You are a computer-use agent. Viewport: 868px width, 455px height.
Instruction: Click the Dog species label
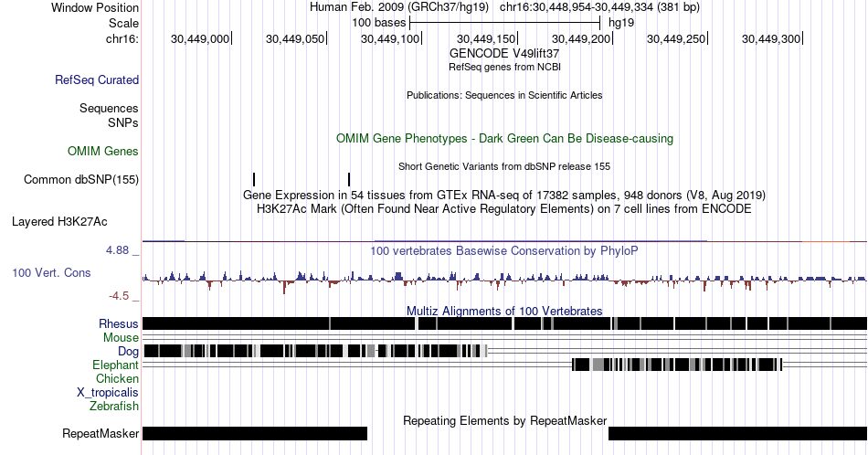pos(128,352)
